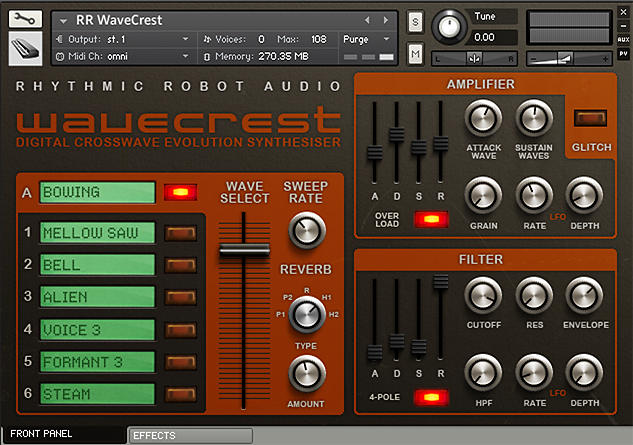Click the pan L-R slider
Image resolution: width=633 pixels, height=445 pixels.
tap(474, 59)
